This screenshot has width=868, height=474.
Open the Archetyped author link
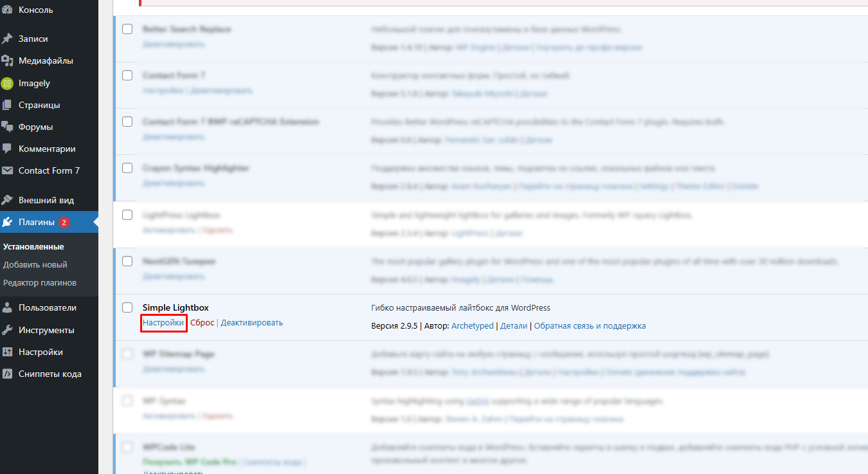(x=473, y=326)
